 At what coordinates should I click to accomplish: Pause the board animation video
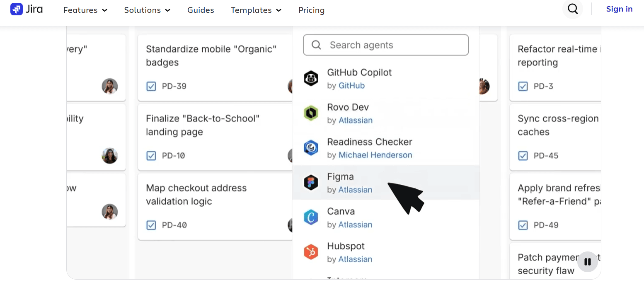tap(587, 262)
